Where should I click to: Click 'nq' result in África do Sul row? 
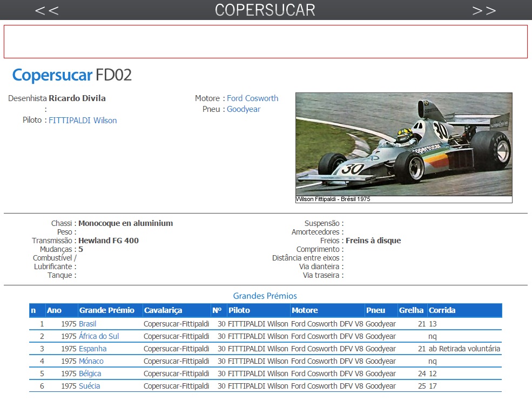[x=433, y=337]
